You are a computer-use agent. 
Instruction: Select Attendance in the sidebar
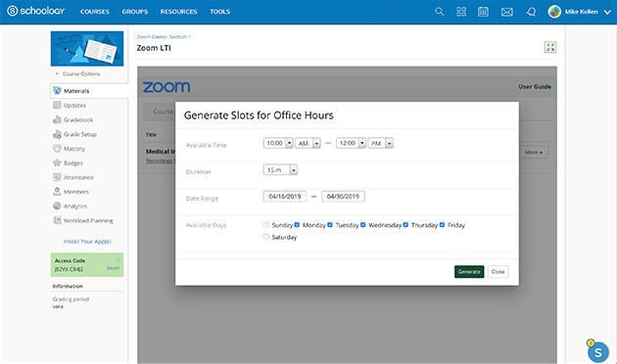(78, 177)
